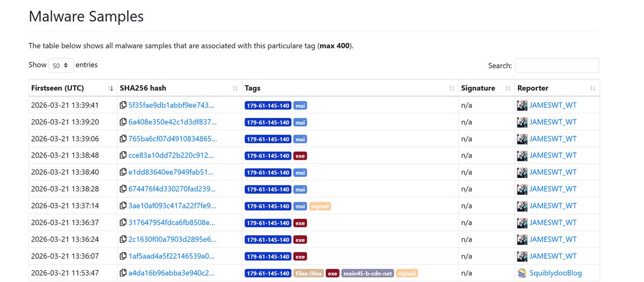Open sample 765ba6cf07d4910834865... hash link
Viewport: 644px width, 282px height.
172,139
